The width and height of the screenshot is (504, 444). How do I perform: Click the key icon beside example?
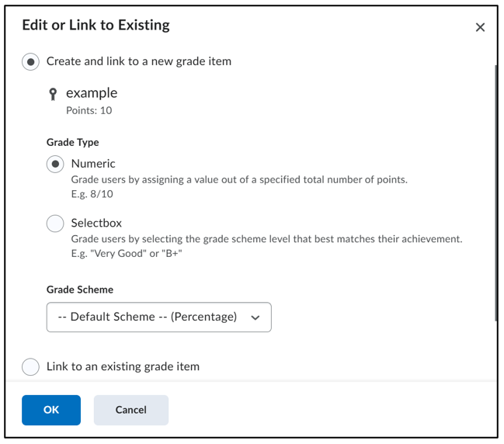point(53,95)
